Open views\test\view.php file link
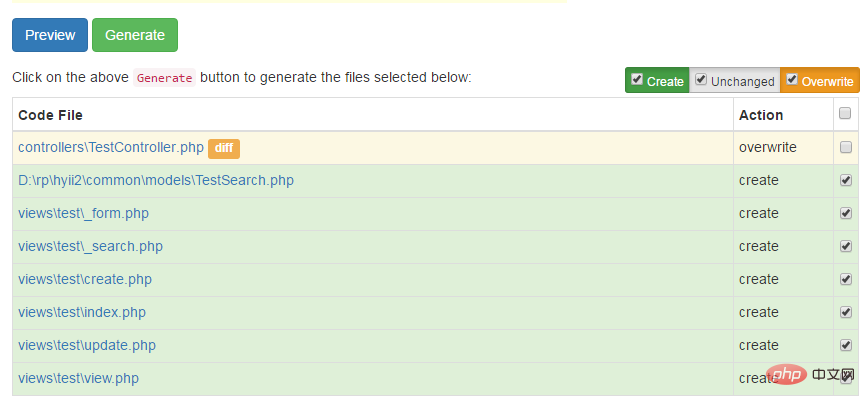Viewport: 865px width, 407px height. tap(78, 378)
